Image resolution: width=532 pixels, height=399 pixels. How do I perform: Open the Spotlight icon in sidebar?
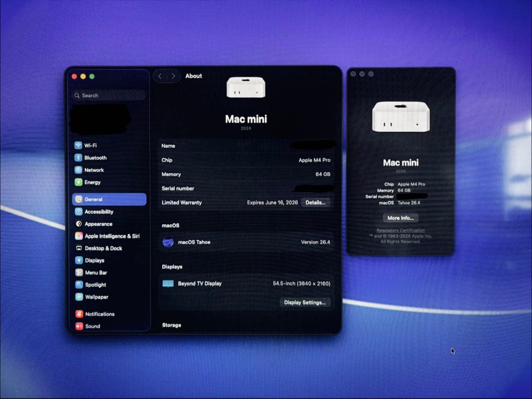click(x=79, y=285)
